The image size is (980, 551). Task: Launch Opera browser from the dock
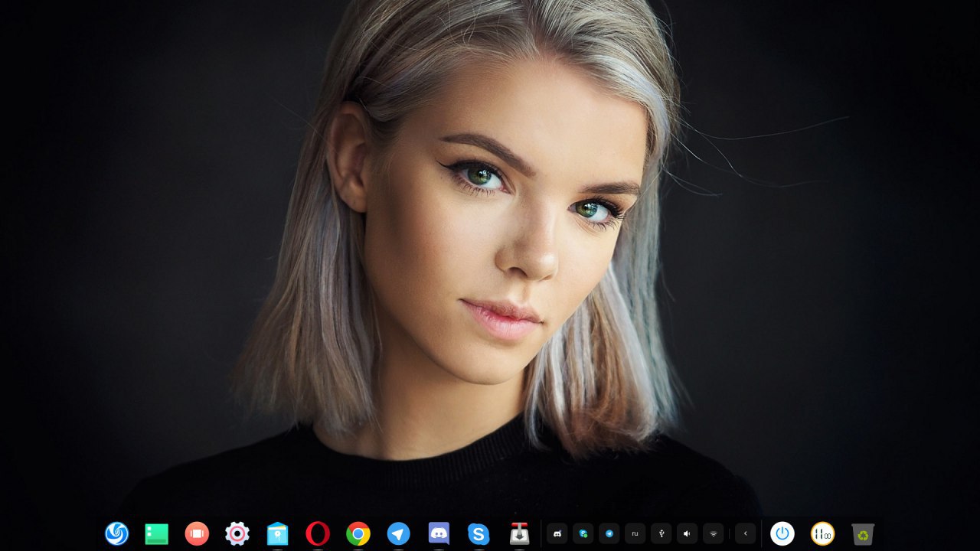pyautogui.click(x=318, y=533)
